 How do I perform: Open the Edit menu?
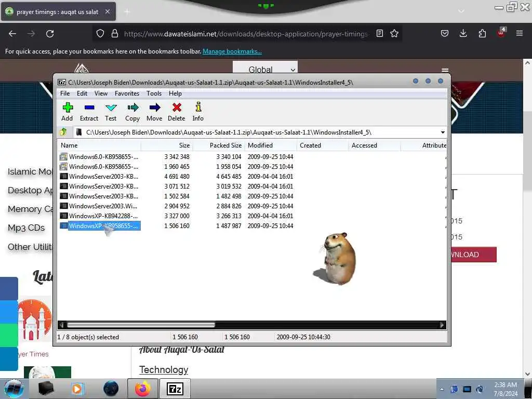click(82, 94)
